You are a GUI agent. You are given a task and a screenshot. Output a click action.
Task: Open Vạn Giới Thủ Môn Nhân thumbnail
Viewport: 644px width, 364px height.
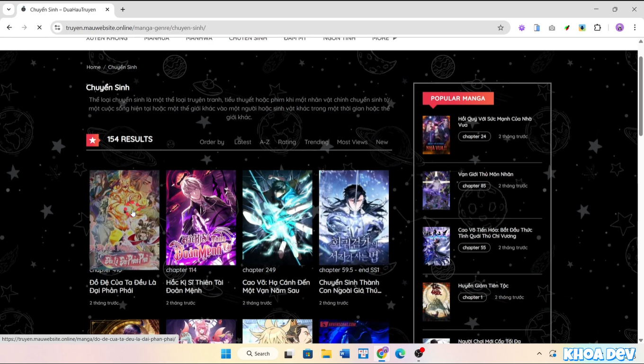436,191
